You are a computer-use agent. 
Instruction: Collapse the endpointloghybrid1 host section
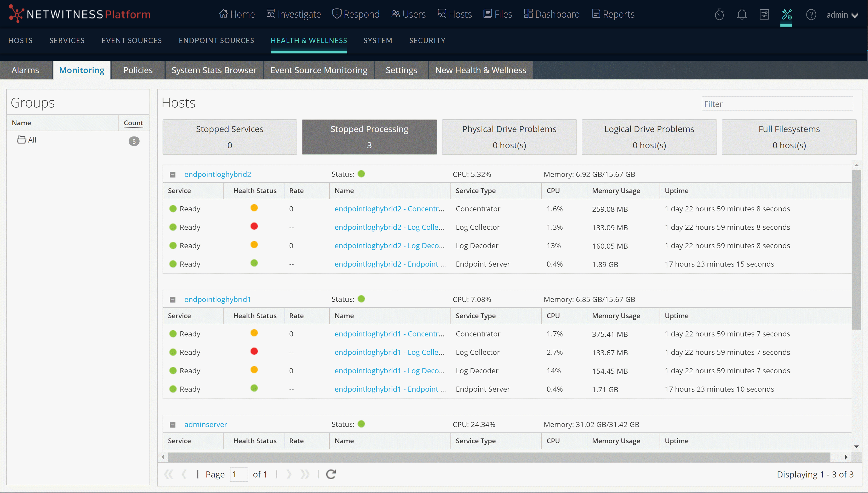pyautogui.click(x=173, y=300)
